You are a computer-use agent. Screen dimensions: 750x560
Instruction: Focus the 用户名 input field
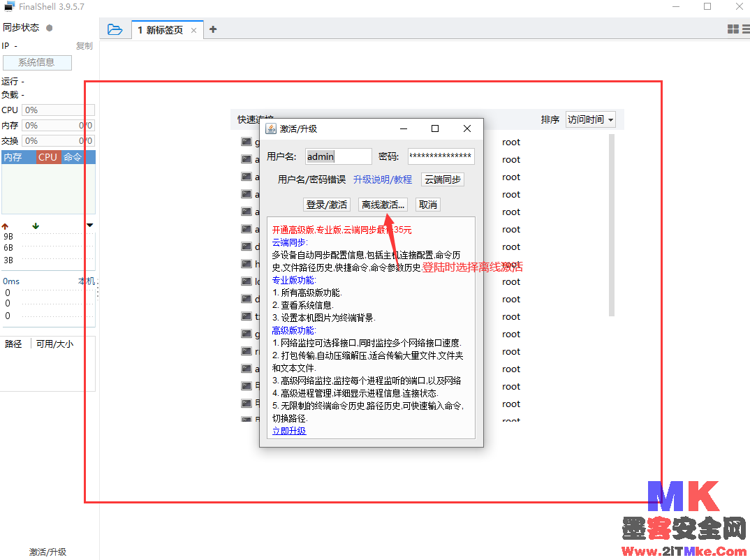(x=338, y=156)
